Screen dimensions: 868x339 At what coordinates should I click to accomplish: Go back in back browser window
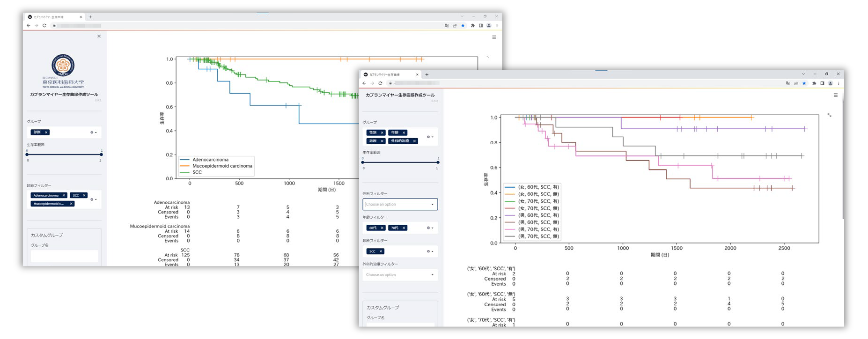click(x=29, y=26)
